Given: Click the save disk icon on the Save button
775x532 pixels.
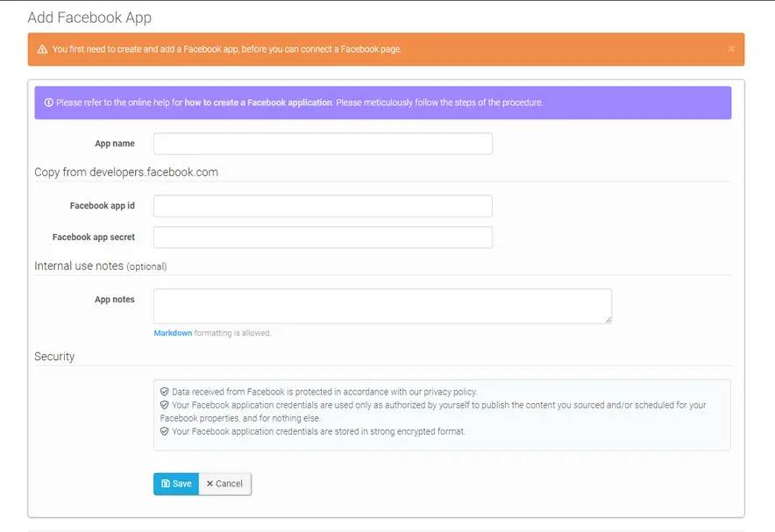Looking at the screenshot, I should [x=165, y=483].
